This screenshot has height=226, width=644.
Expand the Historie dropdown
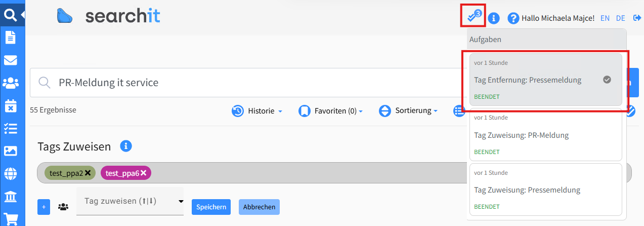point(257,110)
